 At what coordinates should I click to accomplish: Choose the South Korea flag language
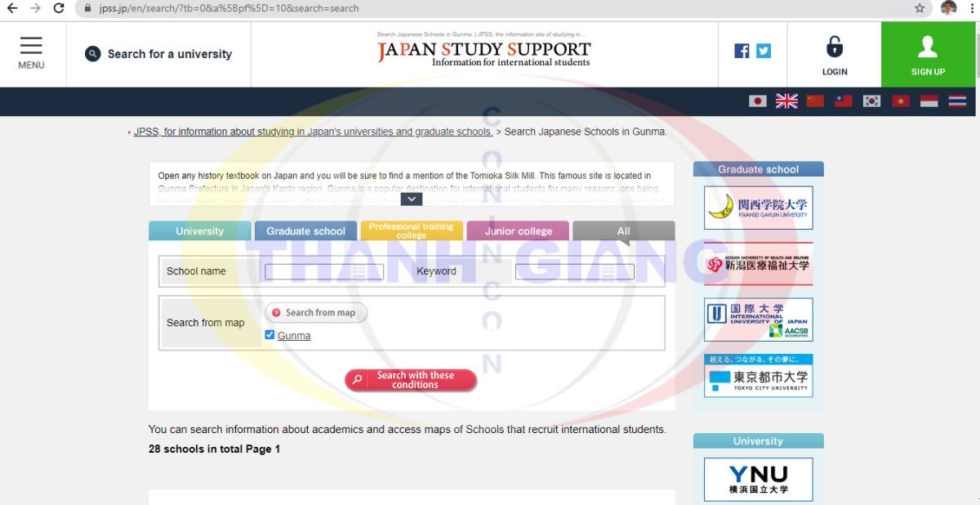tap(871, 101)
